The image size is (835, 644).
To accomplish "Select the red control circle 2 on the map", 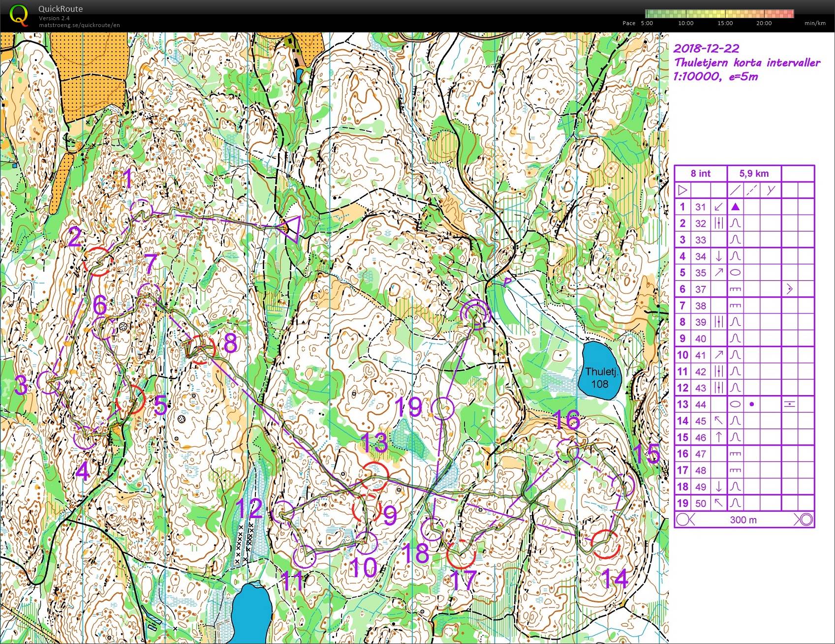I will pyautogui.click(x=97, y=262).
